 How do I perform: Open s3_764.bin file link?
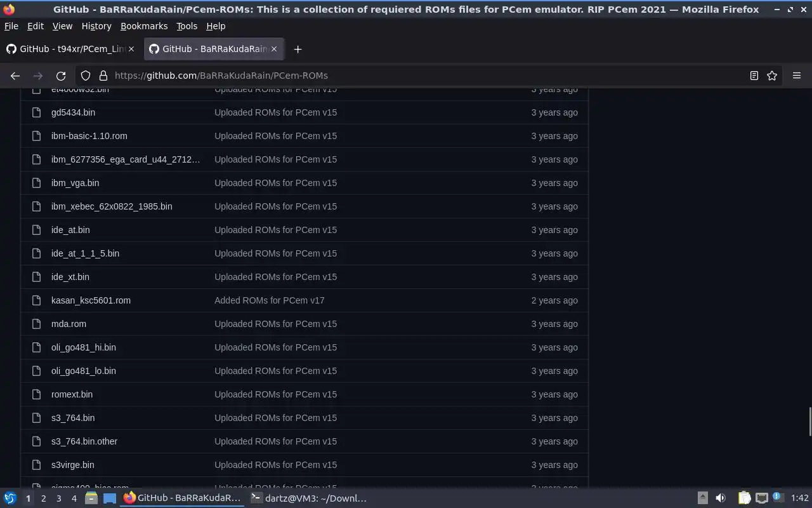pyautogui.click(x=73, y=418)
